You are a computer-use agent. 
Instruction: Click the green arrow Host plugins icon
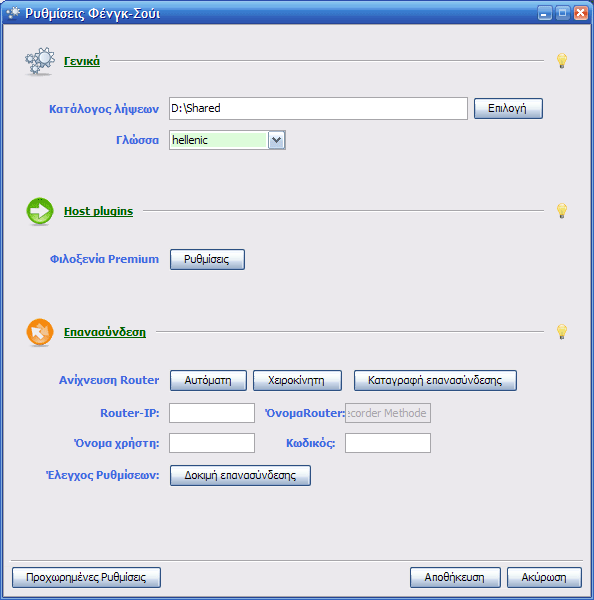click(40, 211)
